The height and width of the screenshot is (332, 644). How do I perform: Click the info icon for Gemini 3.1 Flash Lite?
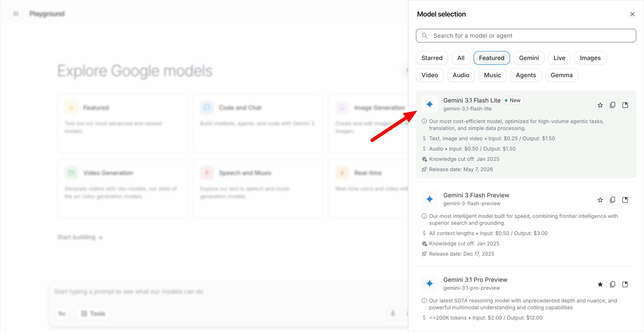click(424, 121)
